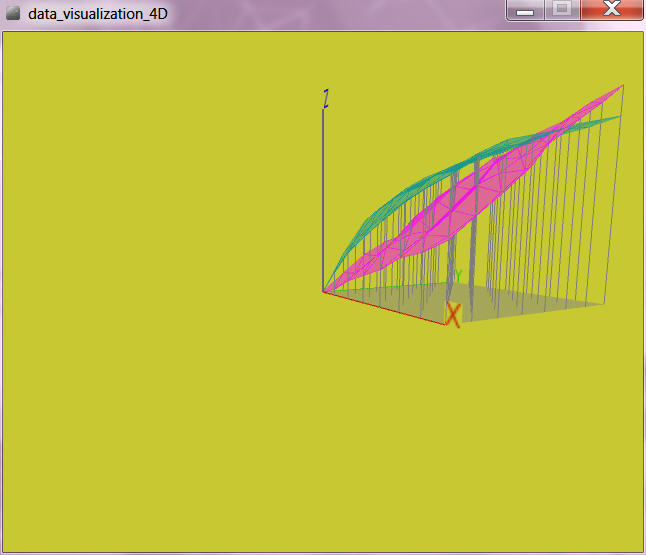Click the green Y axis label
The width and height of the screenshot is (646, 555).
point(458,275)
